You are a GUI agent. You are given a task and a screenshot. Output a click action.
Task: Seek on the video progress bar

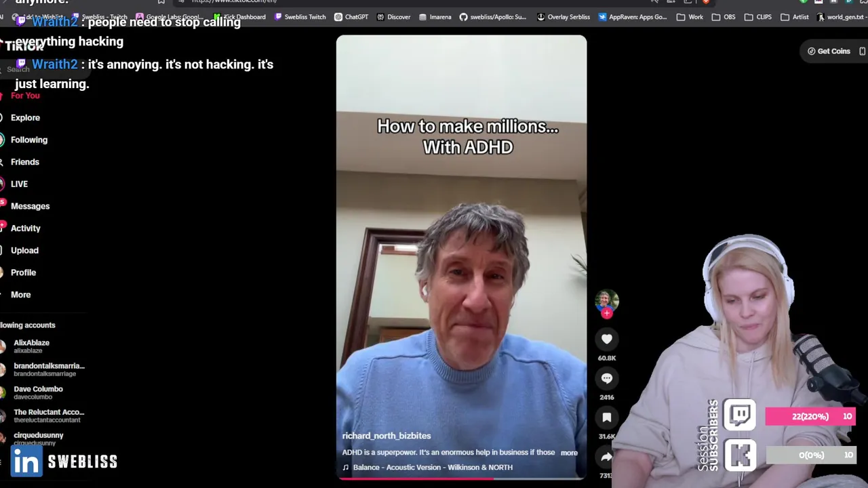coord(461,479)
